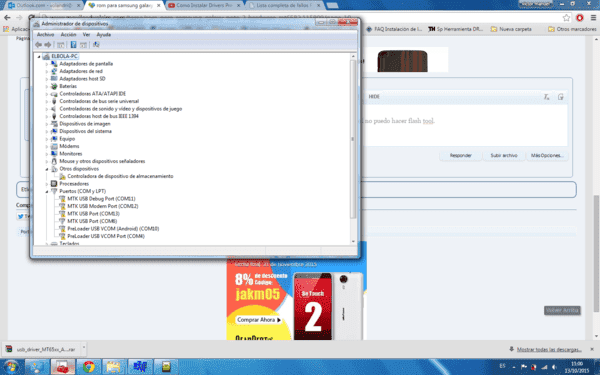Image resolution: width=600 pixels, height=375 pixels.
Task: Click scroll-down arrow of Device Manager tree
Action: click(x=353, y=242)
